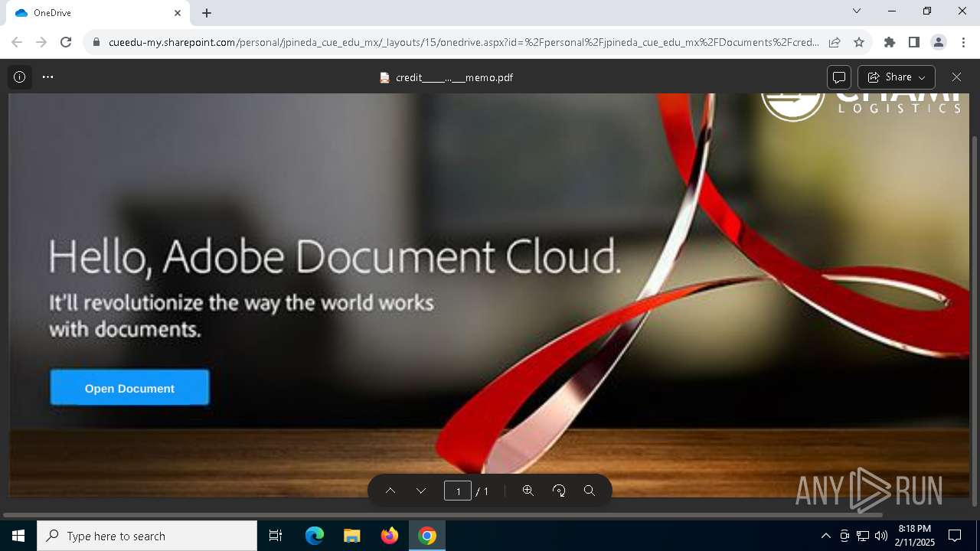
Task: Bookmark this page star icon
Action: tap(859, 42)
